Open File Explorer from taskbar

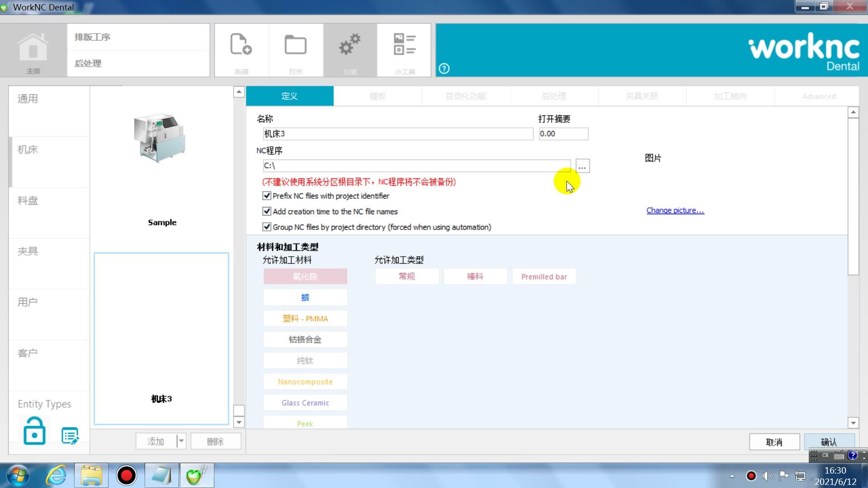tap(91, 476)
